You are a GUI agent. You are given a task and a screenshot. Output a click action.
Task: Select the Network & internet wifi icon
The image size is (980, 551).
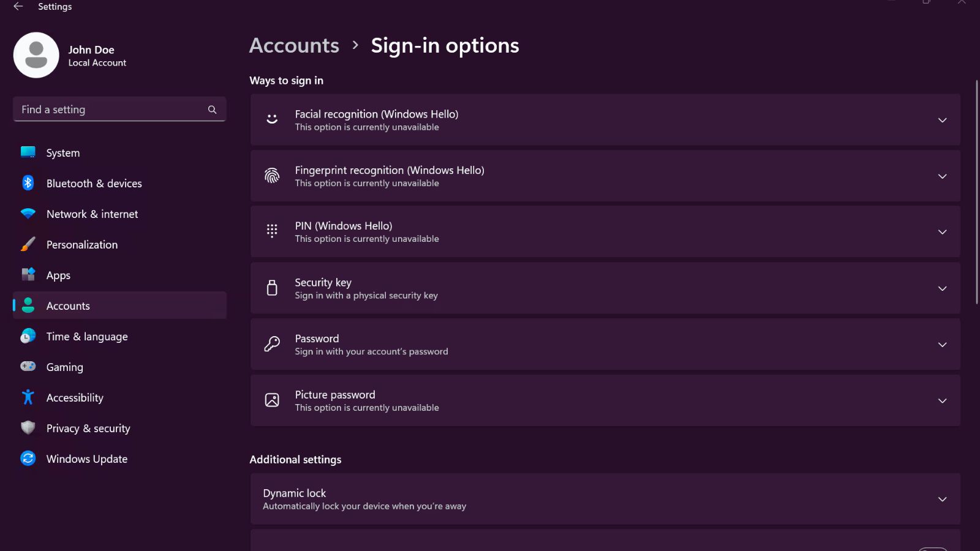point(28,214)
